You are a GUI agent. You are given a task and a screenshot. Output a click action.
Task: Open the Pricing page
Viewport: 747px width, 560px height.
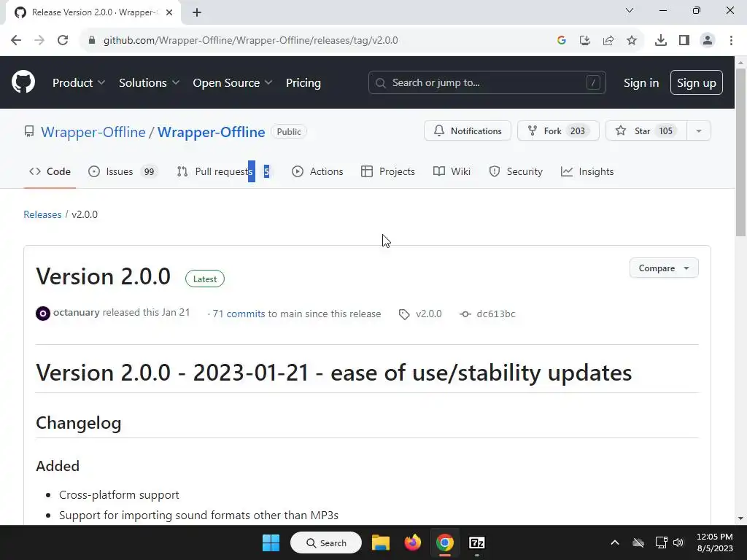click(x=303, y=83)
